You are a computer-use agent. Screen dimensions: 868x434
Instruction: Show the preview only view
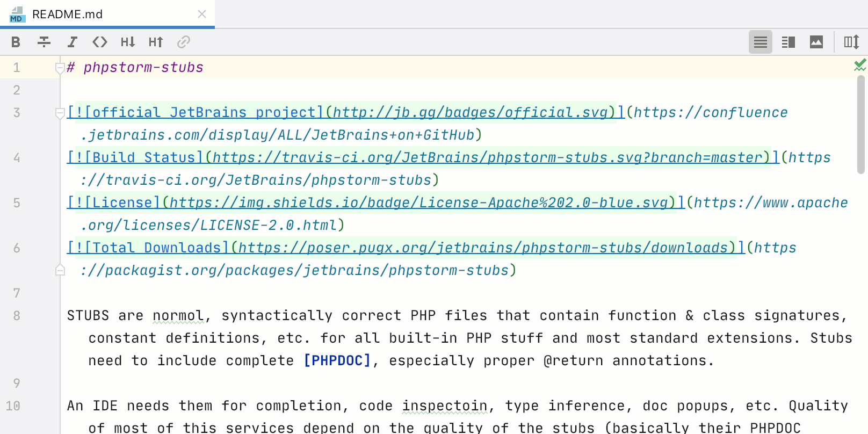click(816, 42)
